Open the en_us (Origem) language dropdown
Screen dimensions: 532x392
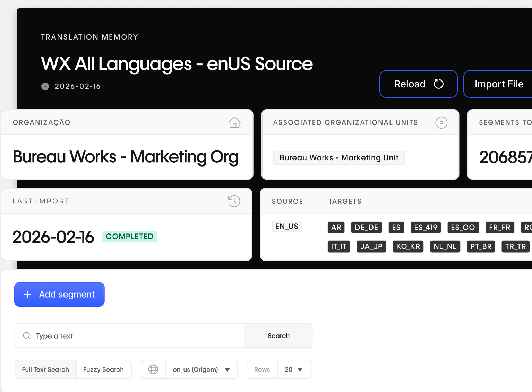201,369
